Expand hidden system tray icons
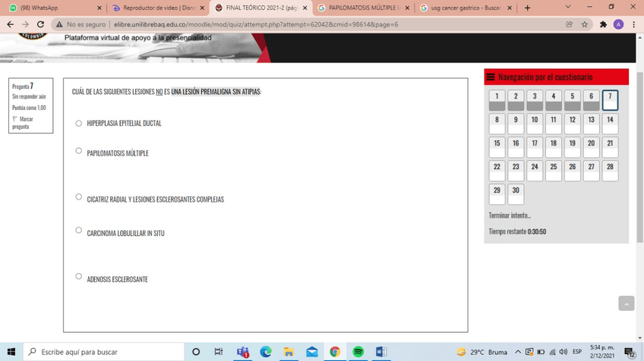This screenshot has width=644, height=361. coord(518,352)
